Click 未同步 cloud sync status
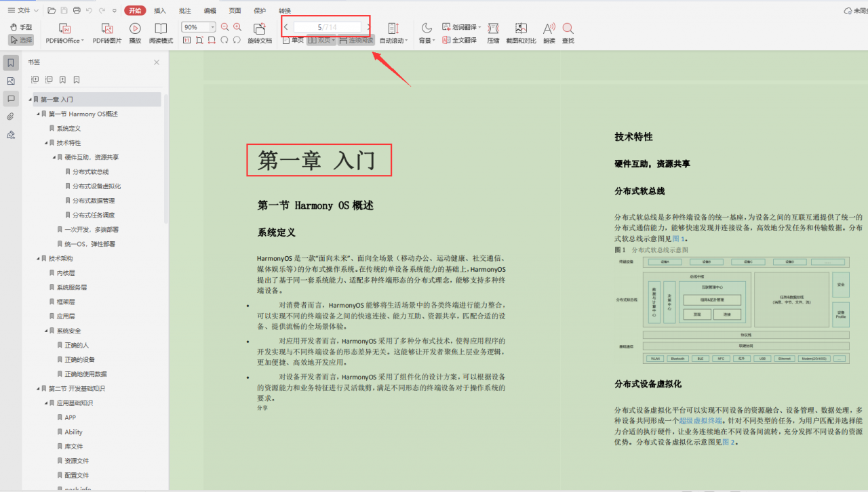The width and height of the screenshot is (868, 492). click(x=856, y=10)
